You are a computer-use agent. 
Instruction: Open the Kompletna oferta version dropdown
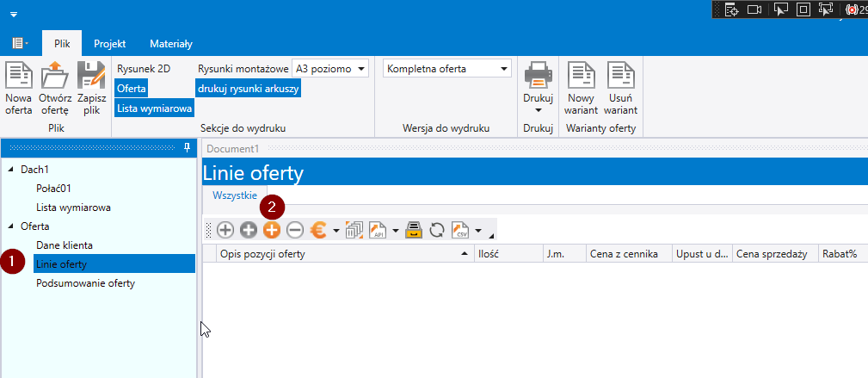tap(447, 68)
